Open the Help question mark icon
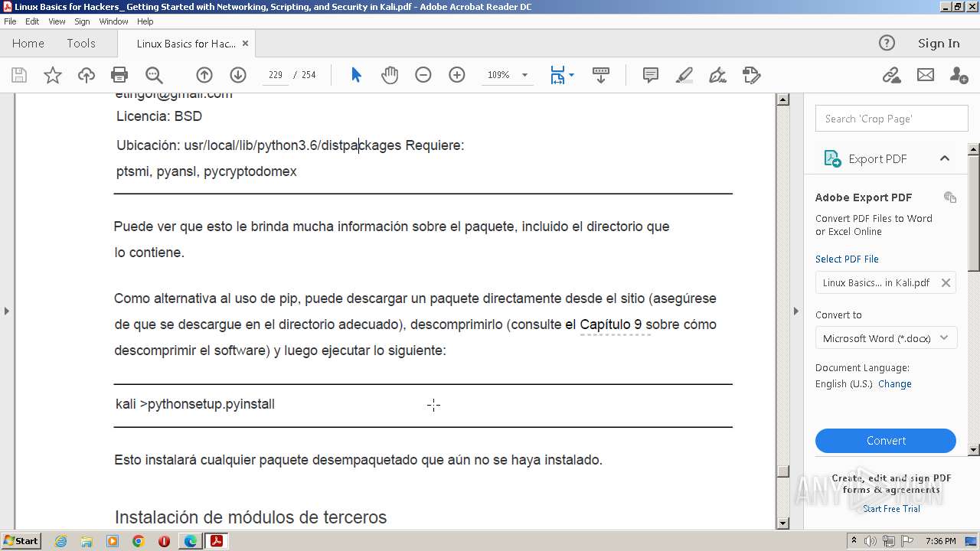Screen dimensions: 980x551 pyautogui.click(x=887, y=43)
